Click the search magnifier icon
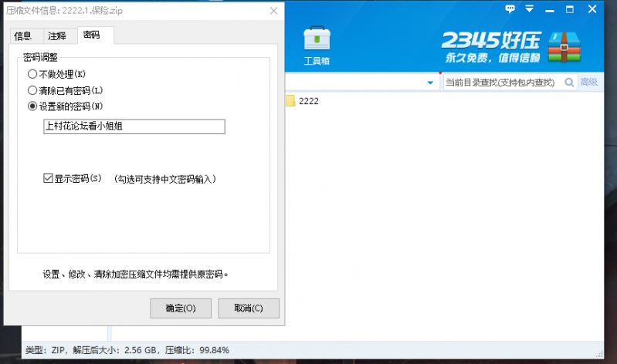Screen dimensions: 617x364 coord(570,83)
